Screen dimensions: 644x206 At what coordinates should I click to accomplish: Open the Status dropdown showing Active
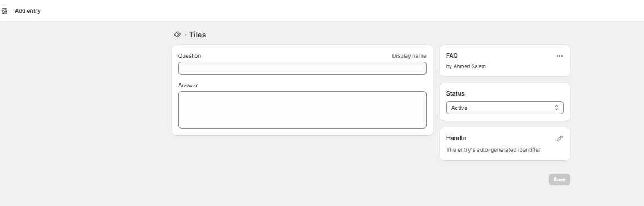click(x=505, y=108)
